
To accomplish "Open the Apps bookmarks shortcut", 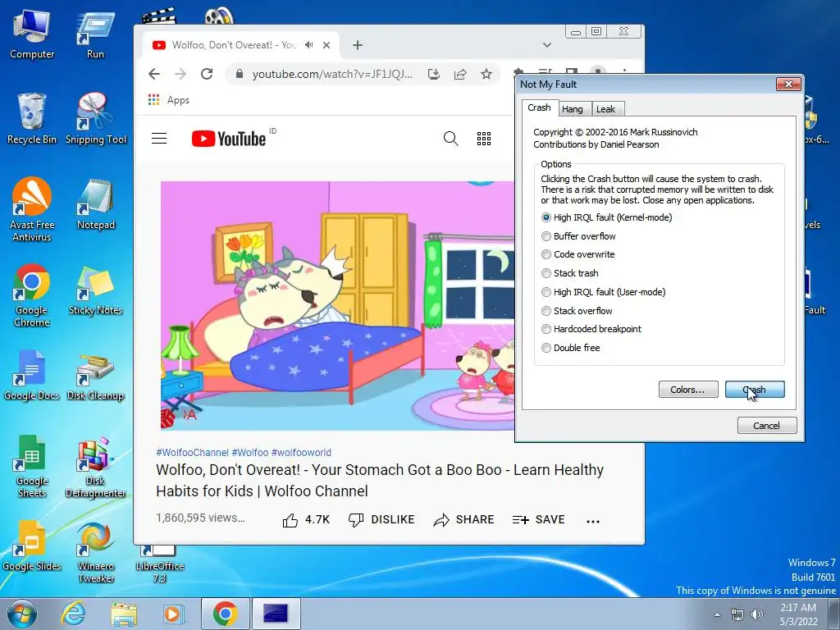I will coord(169,100).
